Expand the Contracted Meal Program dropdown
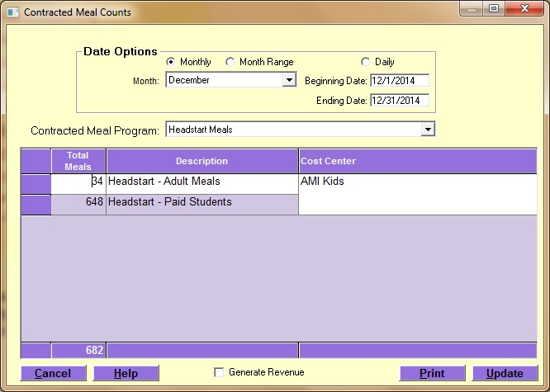550x392 pixels. (x=427, y=130)
